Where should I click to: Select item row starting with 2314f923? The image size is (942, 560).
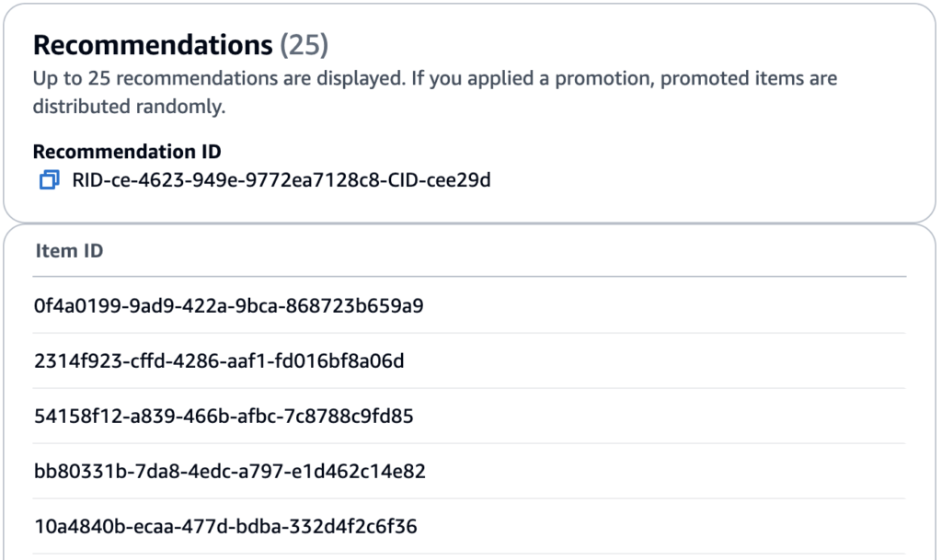coord(219,360)
